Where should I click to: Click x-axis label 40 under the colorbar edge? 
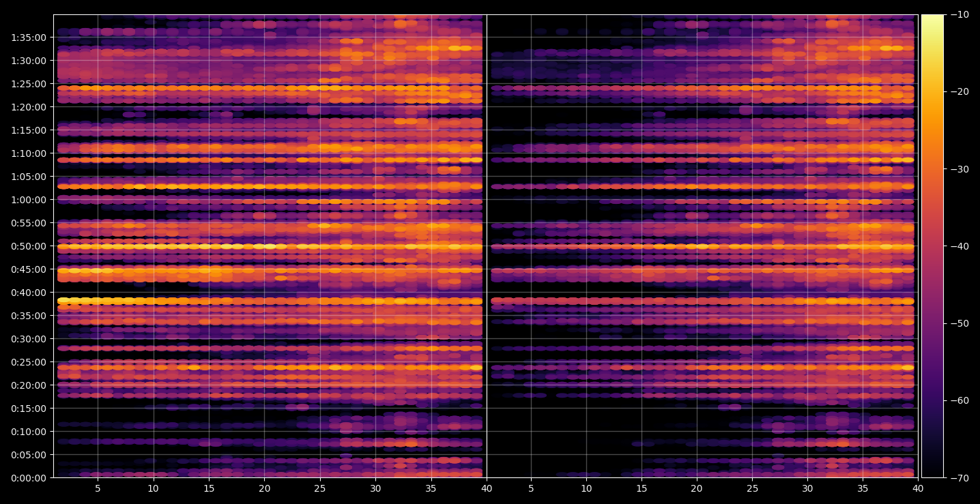pyautogui.click(x=919, y=488)
